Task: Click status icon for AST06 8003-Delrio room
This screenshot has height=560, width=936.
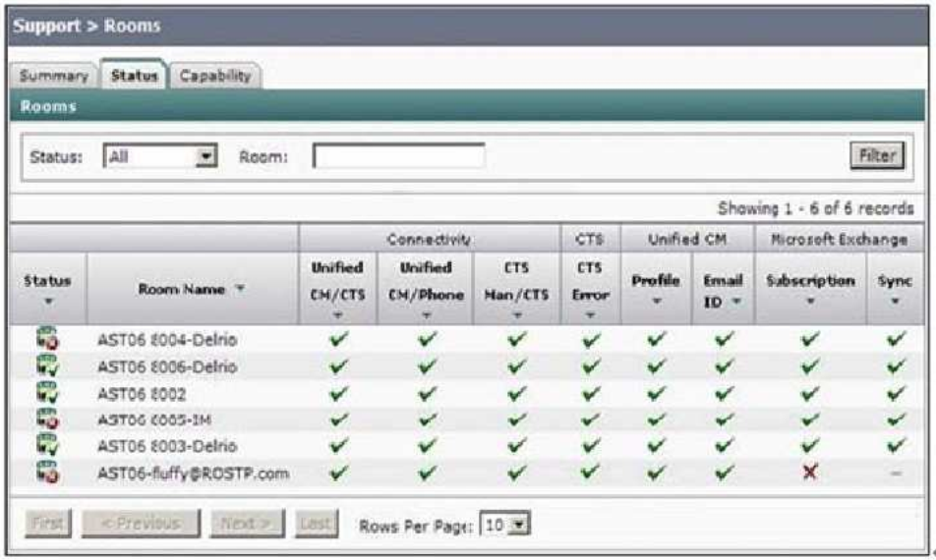Action: [x=47, y=445]
